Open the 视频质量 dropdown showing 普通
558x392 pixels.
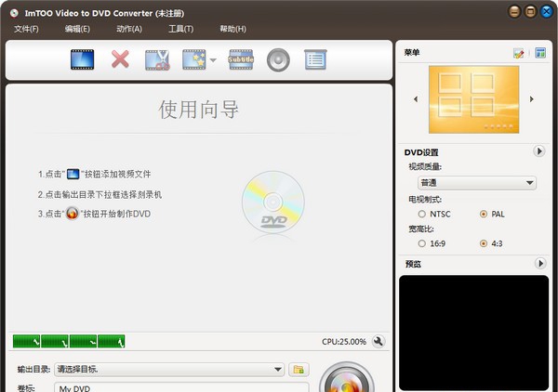pyautogui.click(x=477, y=183)
